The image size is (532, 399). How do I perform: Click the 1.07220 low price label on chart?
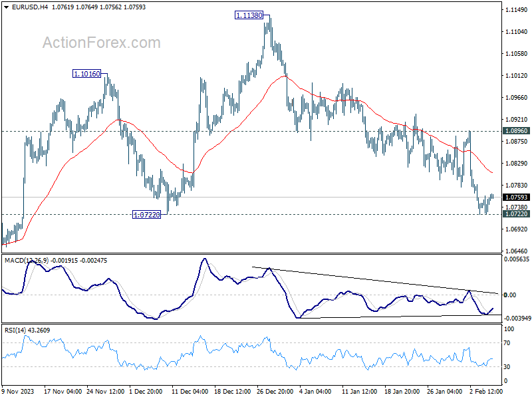click(146, 214)
